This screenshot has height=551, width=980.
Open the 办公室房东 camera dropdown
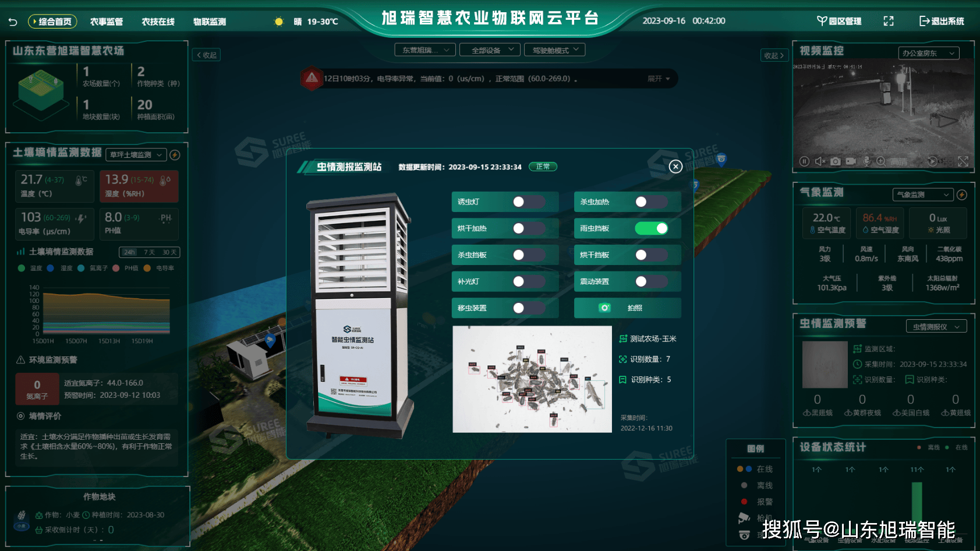tap(928, 53)
